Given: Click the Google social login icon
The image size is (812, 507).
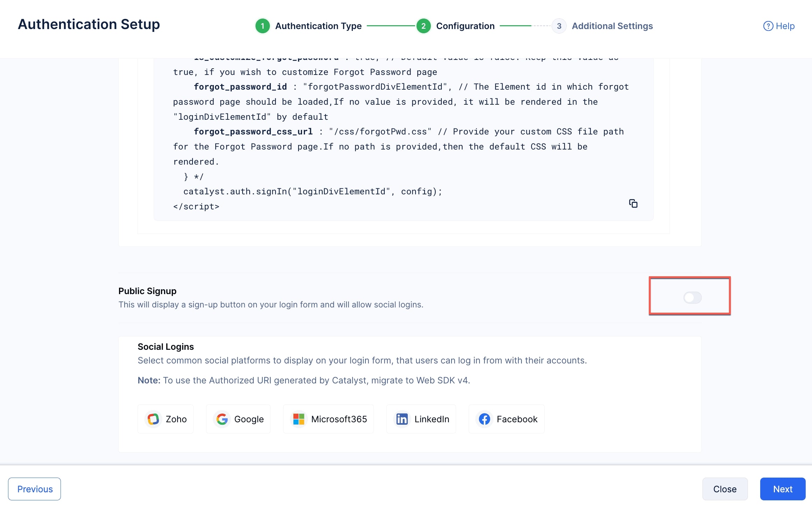Looking at the screenshot, I should [222, 419].
